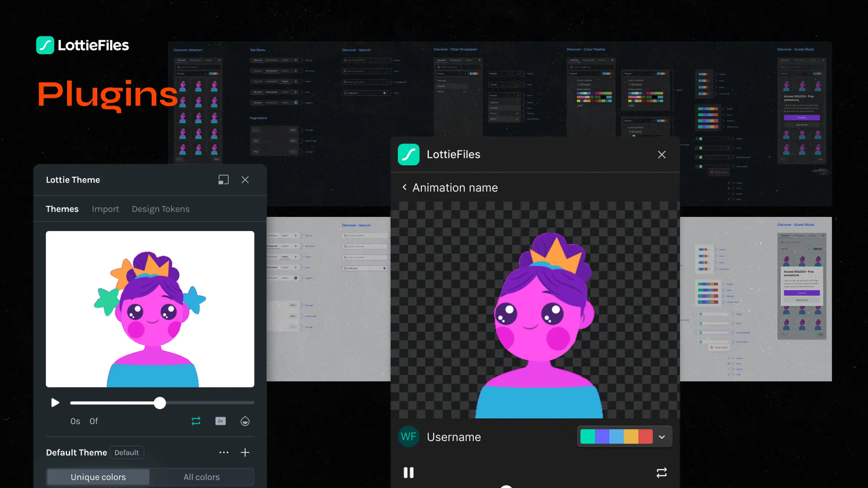Switch to the Import tab
Viewport: 868px width, 488px height.
[x=105, y=209]
